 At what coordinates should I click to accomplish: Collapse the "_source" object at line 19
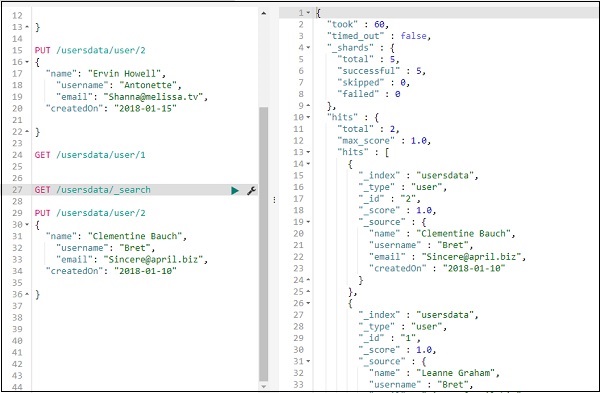click(308, 222)
